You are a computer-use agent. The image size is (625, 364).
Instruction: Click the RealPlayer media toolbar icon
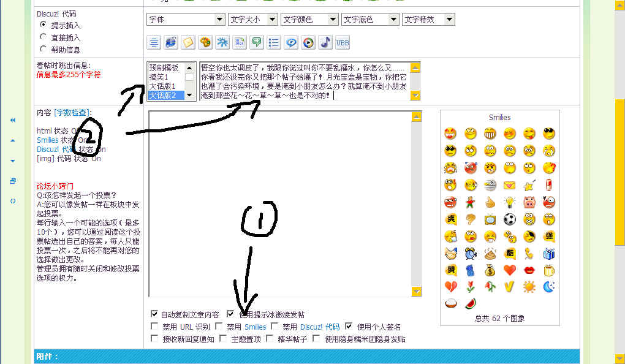click(291, 42)
